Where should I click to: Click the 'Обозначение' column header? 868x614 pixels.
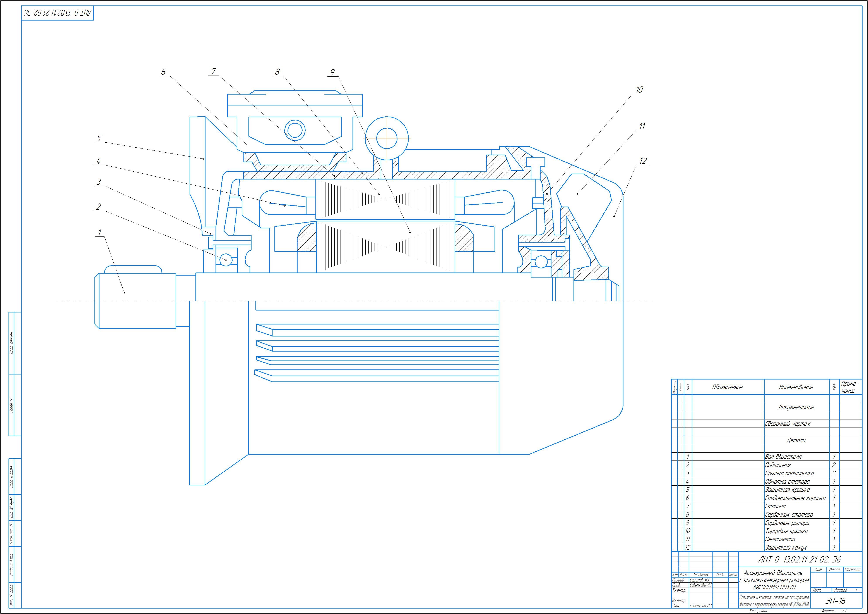point(727,387)
